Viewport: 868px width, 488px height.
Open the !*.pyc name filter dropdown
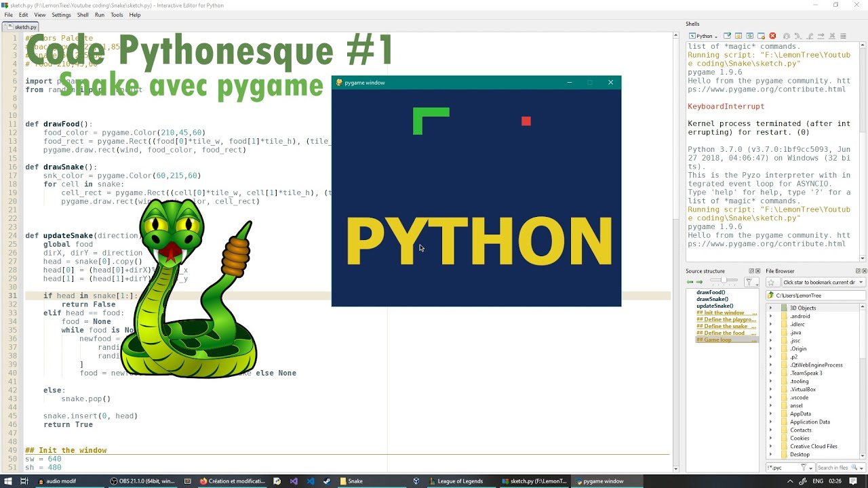click(x=810, y=468)
